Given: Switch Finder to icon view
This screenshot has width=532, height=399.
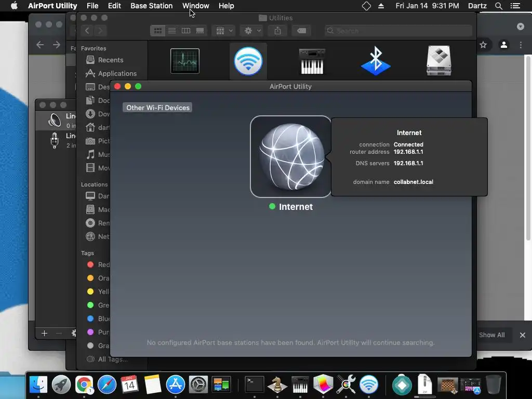Looking at the screenshot, I should [x=158, y=31].
